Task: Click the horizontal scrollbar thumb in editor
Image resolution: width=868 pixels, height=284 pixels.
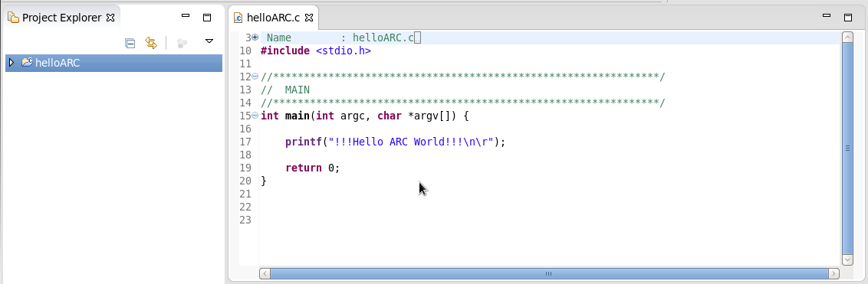Action: click(x=548, y=273)
